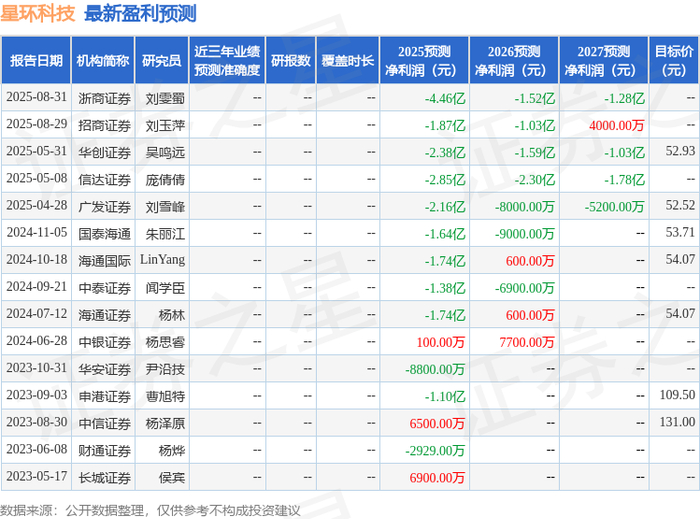Select date cell 2025-08-29
The image size is (700, 519).
coord(37,125)
